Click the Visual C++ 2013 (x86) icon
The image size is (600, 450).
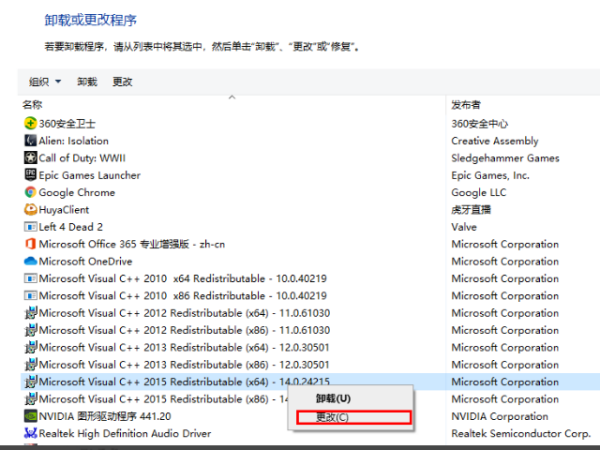tap(30, 364)
